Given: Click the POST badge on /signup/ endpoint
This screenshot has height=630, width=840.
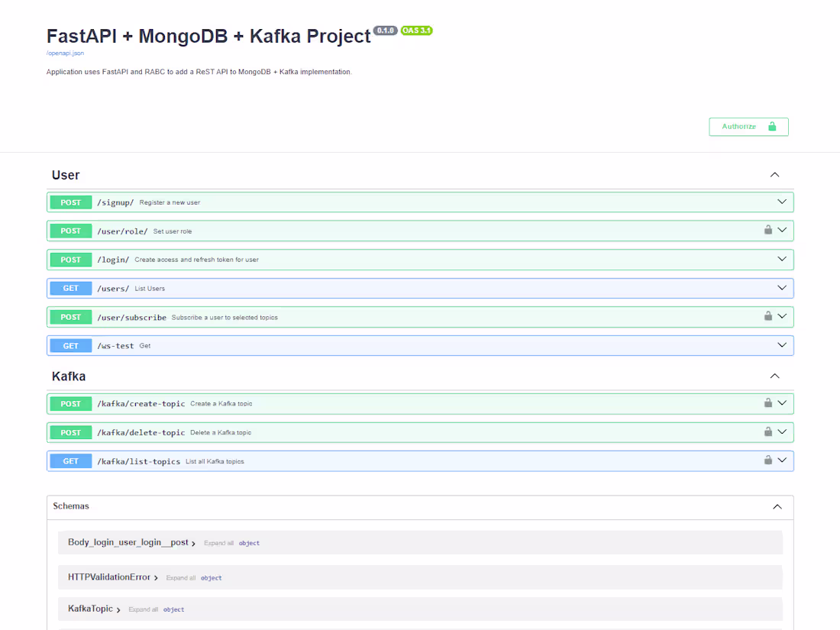Looking at the screenshot, I should pyautogui.click(x=70, y=202).
